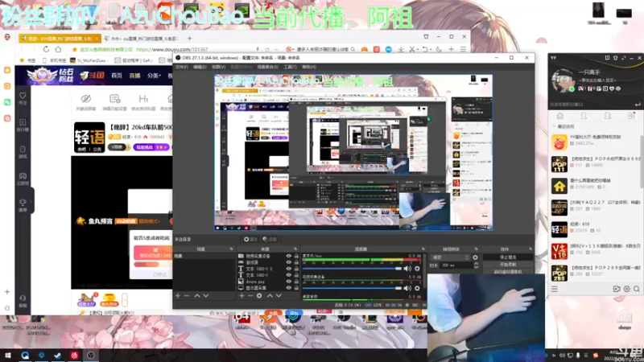Pop out OBS scenes dock icon
The height and width of the screenshot is (362, 644).
[x=231, y=249]
